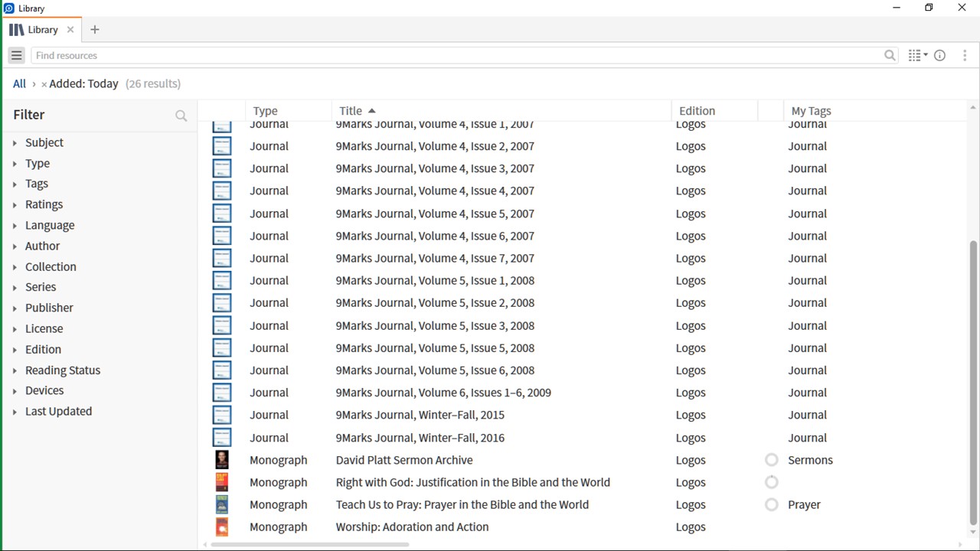Click Teach Us to Pray cover thumbnail

[222, 504]
